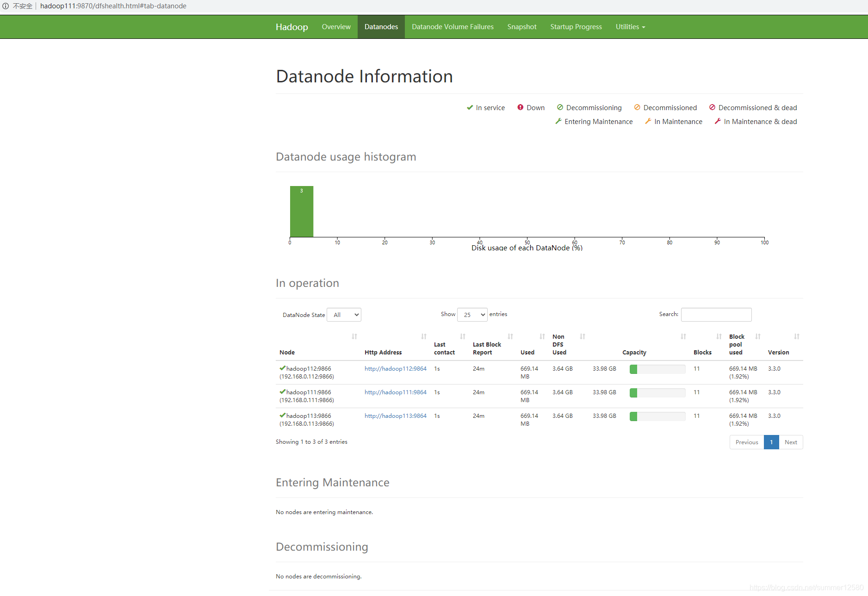Image resolution: width=868 pixels, height=596 pixels.
Task: Select page 1 in pagination
Action: tap(771, 442)
